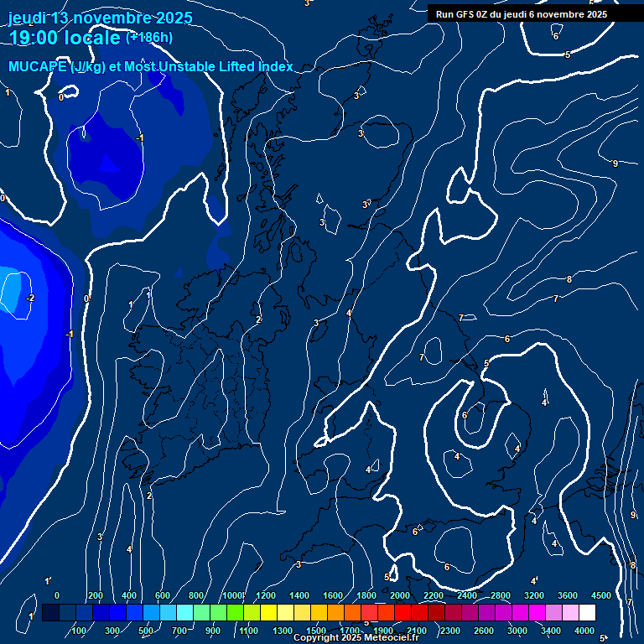Click the '4500' legend scale label

click(x=601, y=595)
